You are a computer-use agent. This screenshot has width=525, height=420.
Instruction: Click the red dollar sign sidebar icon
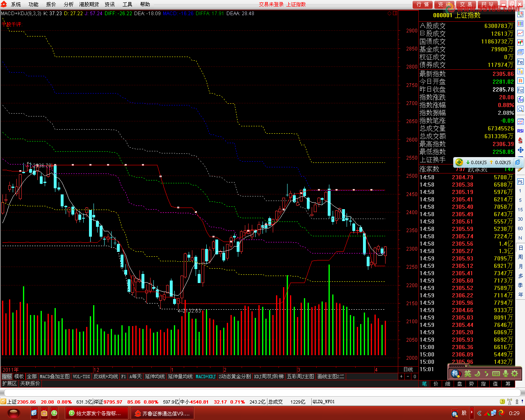click(x=520, y=140)
